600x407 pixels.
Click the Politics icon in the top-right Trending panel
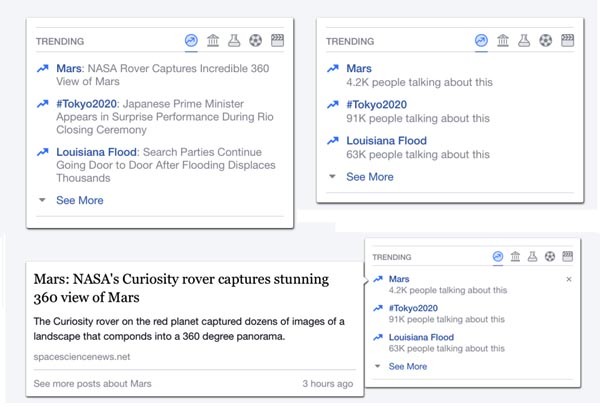503,41
